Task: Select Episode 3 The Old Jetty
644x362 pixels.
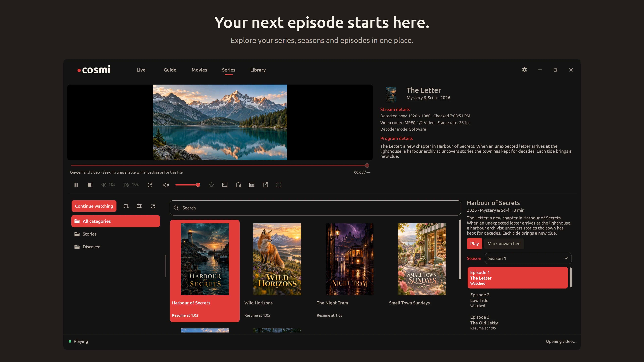Action: (x=518, y=322)
